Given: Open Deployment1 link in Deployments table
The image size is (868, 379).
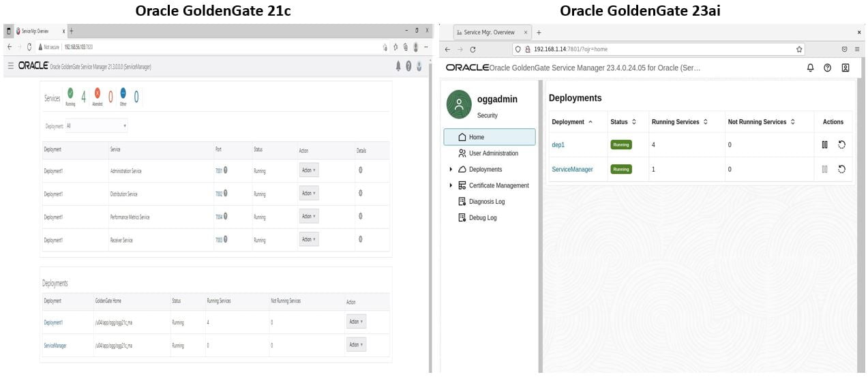Looking at the screenshot, I should [53, 322].
